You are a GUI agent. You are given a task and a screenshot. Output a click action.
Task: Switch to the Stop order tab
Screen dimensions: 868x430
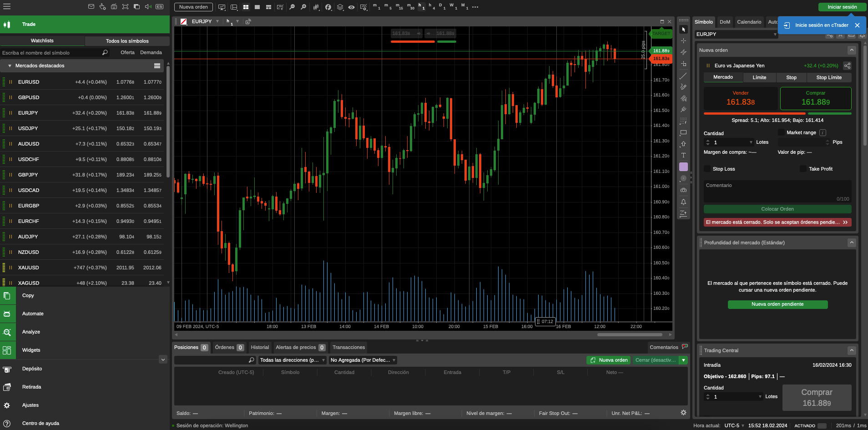tap(791, 77)
